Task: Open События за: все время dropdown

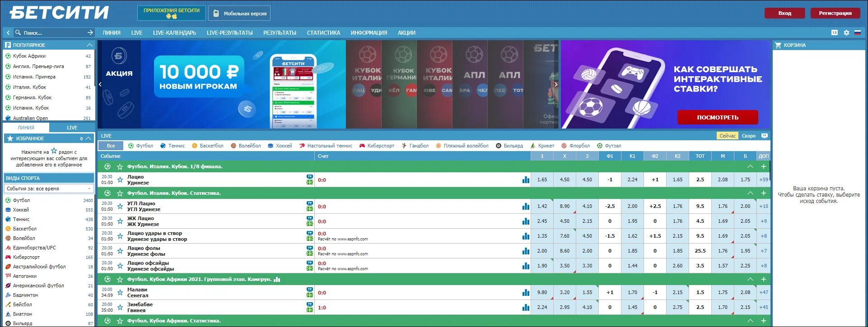Action: [49, 189]
